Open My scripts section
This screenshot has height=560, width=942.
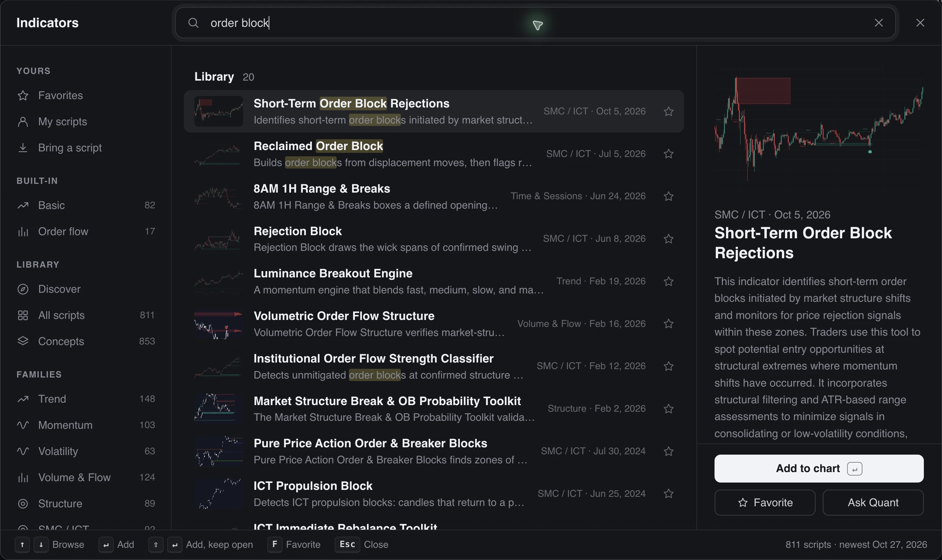(86, 121)
